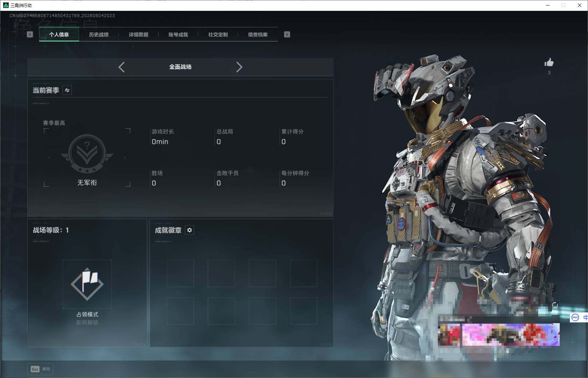Click the Q key previous-tab icon
The width and height of the screenshot is (588, 378).
(30, 34)
